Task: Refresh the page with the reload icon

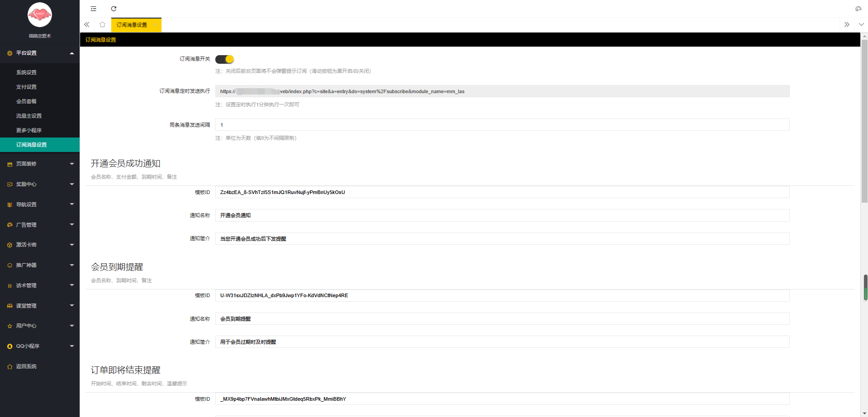Action: click(x=114, y=9)
